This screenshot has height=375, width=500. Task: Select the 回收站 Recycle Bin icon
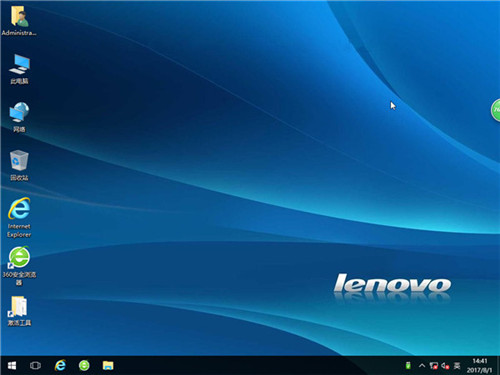[19, 166]
